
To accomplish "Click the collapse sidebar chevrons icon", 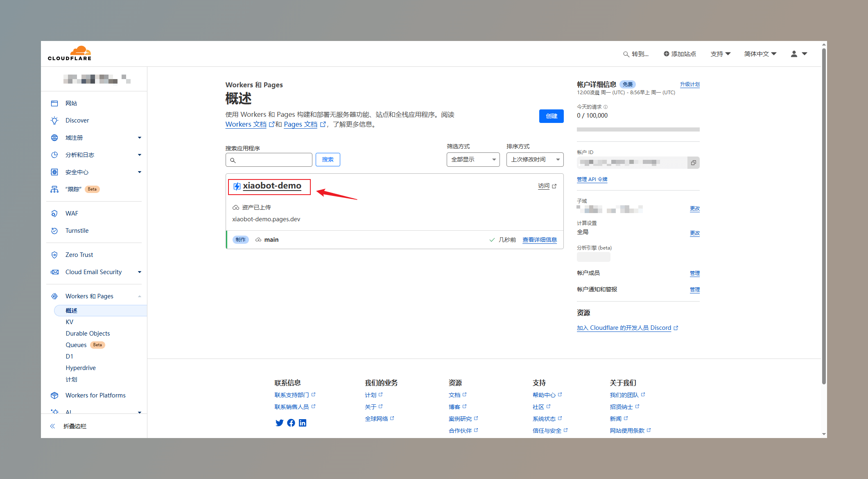I will pos(52,426).
